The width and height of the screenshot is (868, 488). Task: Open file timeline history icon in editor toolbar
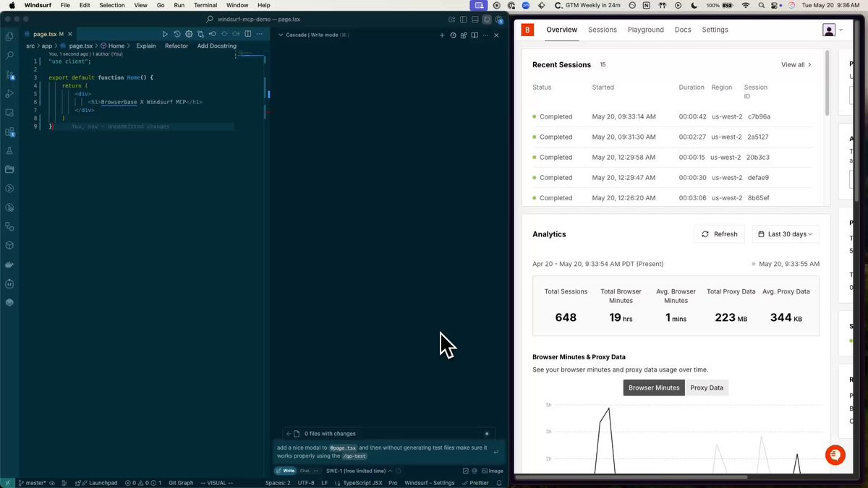pyautogui.click(x=177, y=34)
